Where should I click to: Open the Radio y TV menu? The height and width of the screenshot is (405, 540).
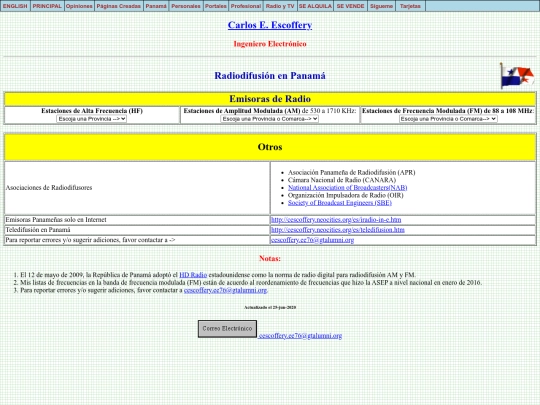click(280, 6)
